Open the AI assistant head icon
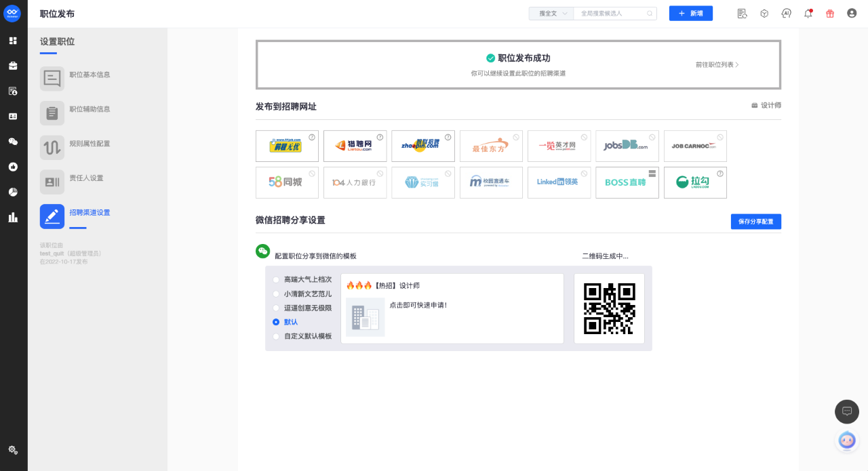This screenshot has height=471, width=868. point(786,14)
